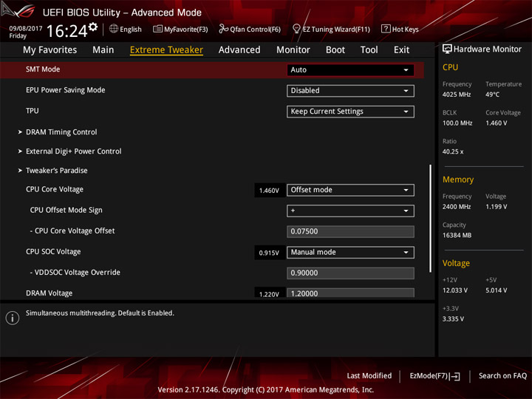Click the EZ Tuning Wizard bulb icon
532x399 pixels.
pos(296,29)
